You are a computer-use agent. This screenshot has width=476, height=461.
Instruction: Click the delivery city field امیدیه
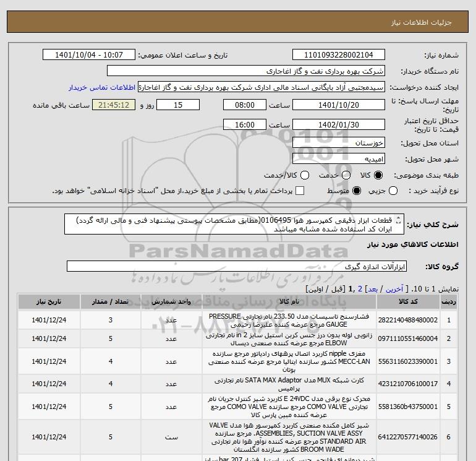(339, 159)
